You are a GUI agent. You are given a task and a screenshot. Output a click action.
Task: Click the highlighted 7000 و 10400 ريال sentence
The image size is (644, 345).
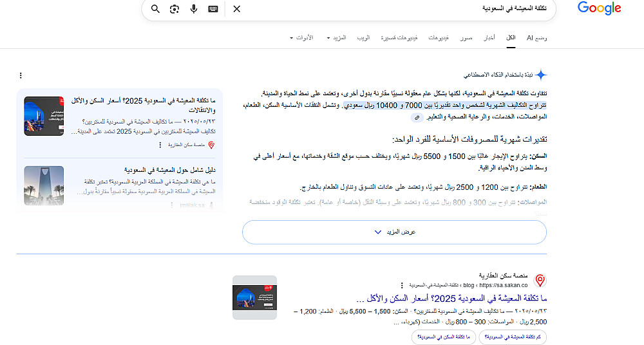click(445, 106)
